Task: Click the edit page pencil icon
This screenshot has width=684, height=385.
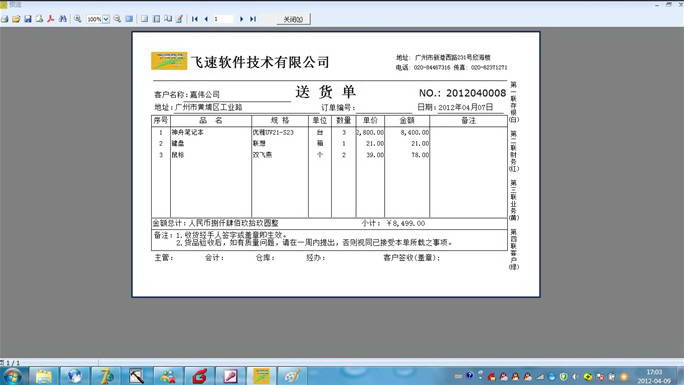Action: click(x=179, y=19)
